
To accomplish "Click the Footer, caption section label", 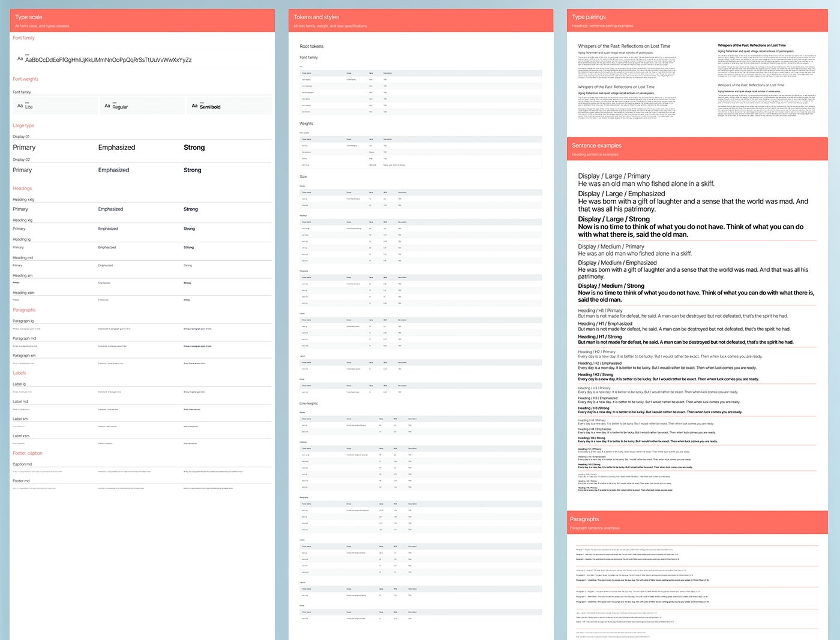I will (x=28, y=453).
